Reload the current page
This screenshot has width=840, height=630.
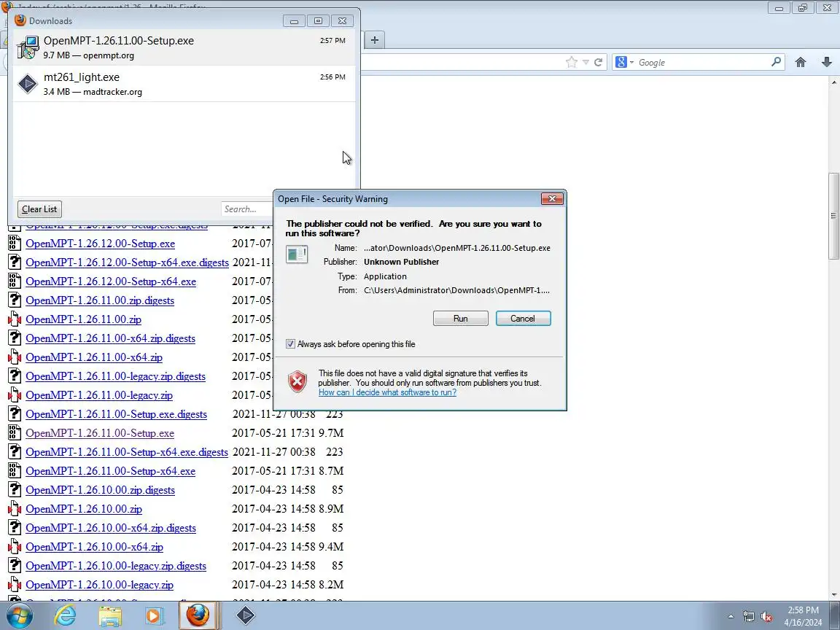point(599,62)
